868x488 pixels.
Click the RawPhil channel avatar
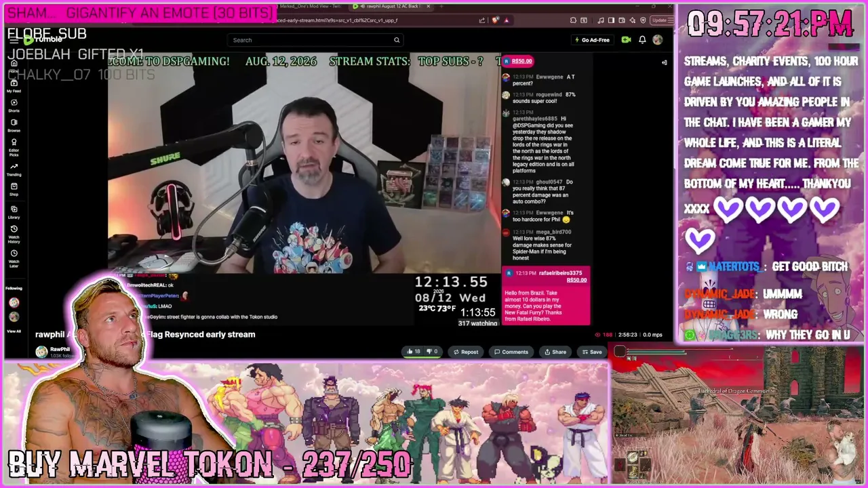click(41, 352)
